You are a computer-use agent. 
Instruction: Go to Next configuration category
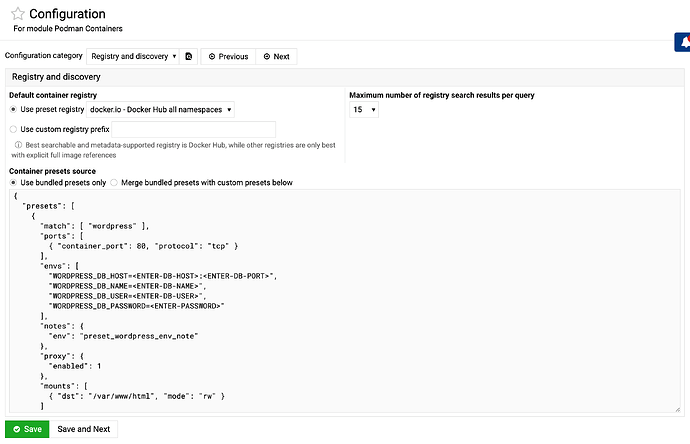pyautogui.click(x=276, y=57)
